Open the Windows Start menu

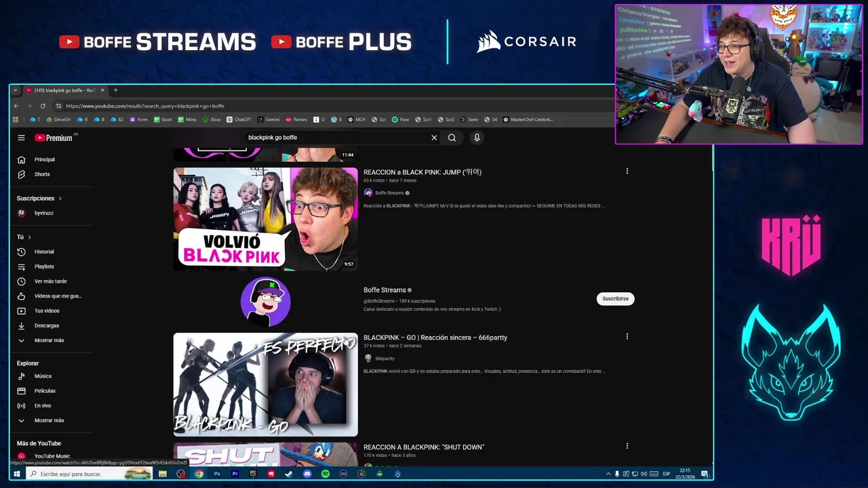[x=17, y=474]
